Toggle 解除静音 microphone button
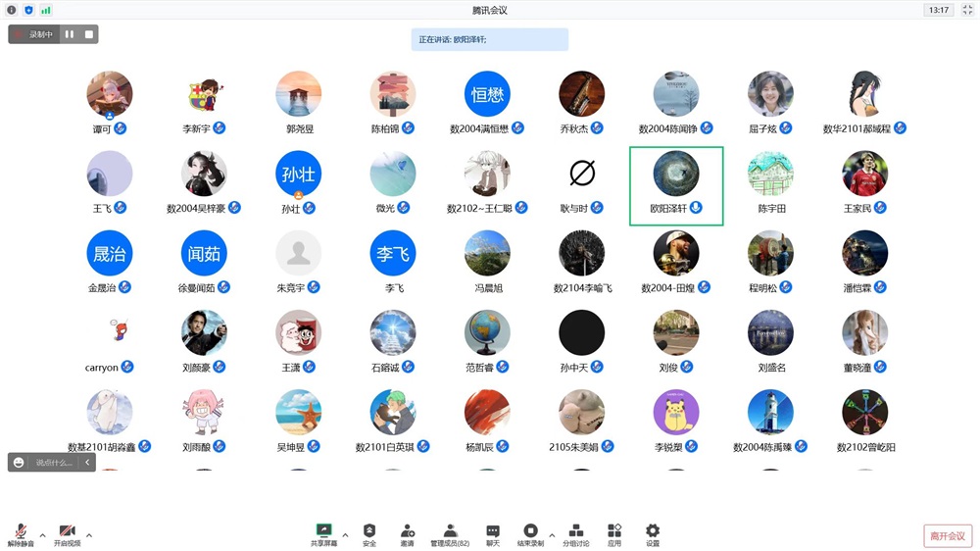980x551 pixels. (21, 532)
